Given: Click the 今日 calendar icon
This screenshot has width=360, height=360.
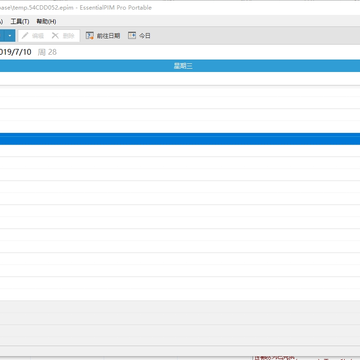Looking at the screenshot, I should coord(132,36).
